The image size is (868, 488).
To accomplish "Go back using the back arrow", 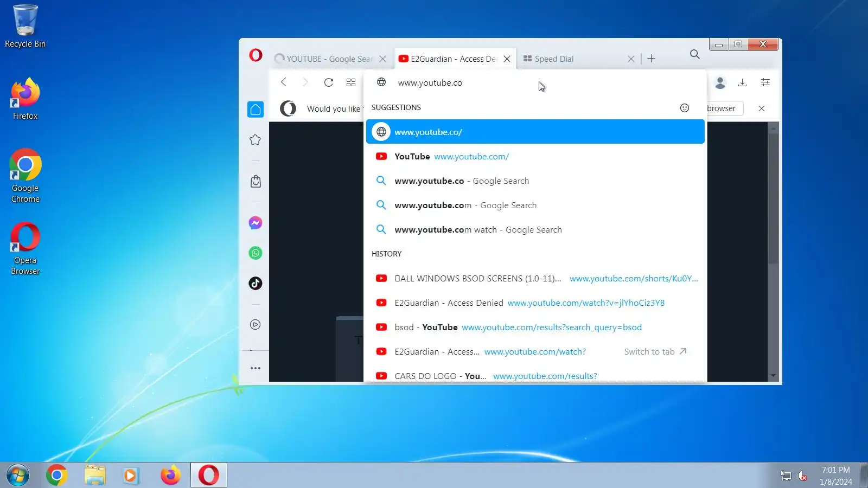I will coord(283,82).
